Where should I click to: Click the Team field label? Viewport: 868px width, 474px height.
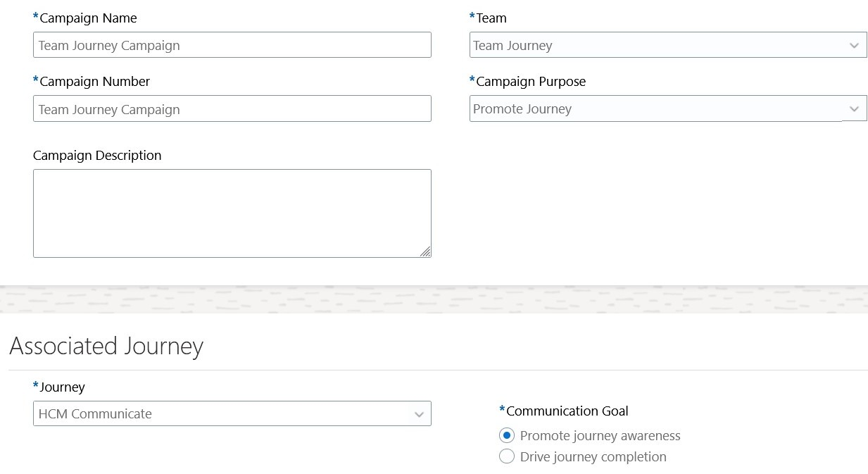point(491,18)
